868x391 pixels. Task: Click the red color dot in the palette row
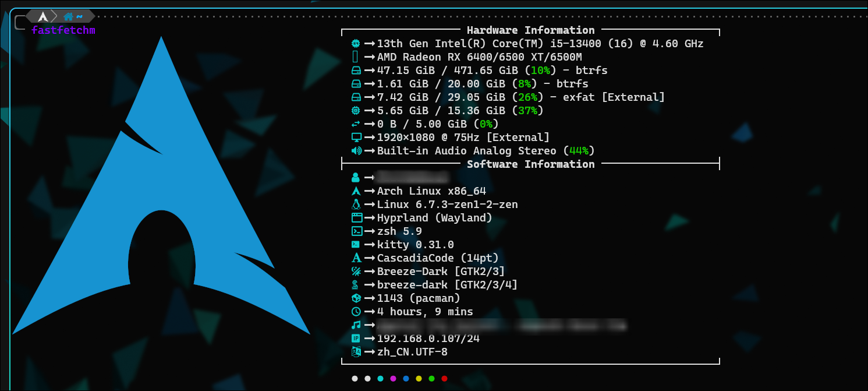pos(444,379)
